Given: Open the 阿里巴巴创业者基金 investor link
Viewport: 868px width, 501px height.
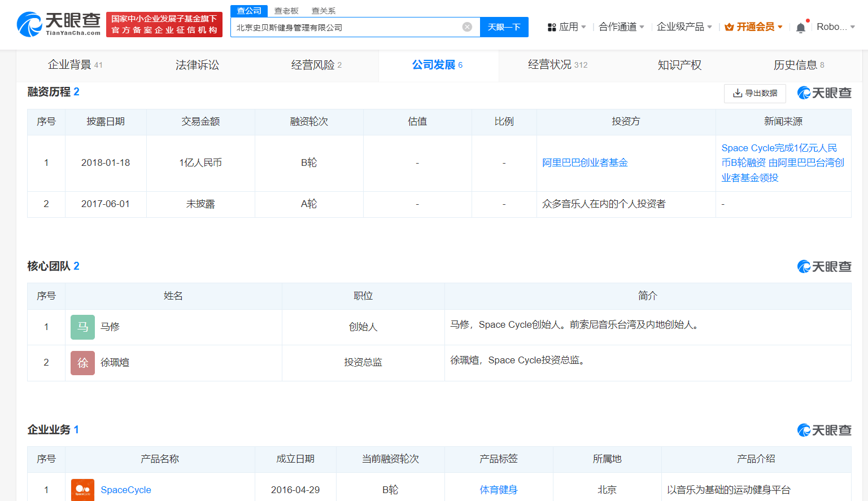Looking at the screenshot, I should click(x=585, y=162).
